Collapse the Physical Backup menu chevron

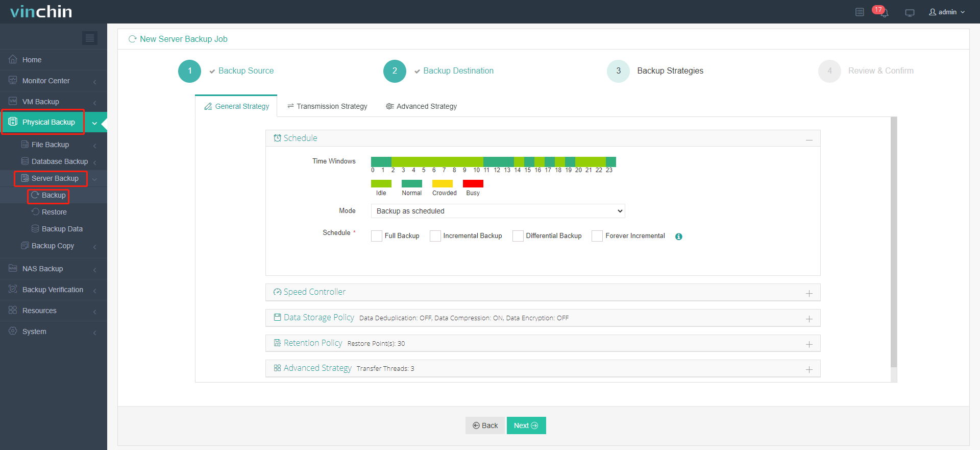(x=94, y=123)
